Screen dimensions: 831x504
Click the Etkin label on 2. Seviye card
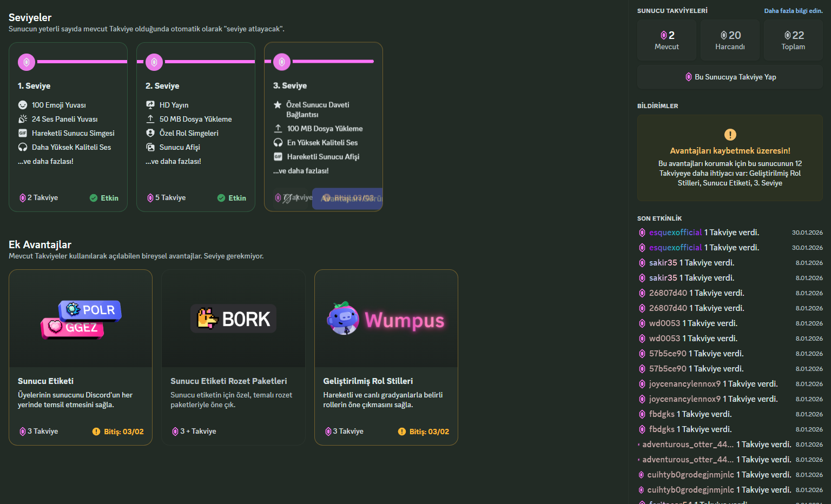(x=237, y=198)
